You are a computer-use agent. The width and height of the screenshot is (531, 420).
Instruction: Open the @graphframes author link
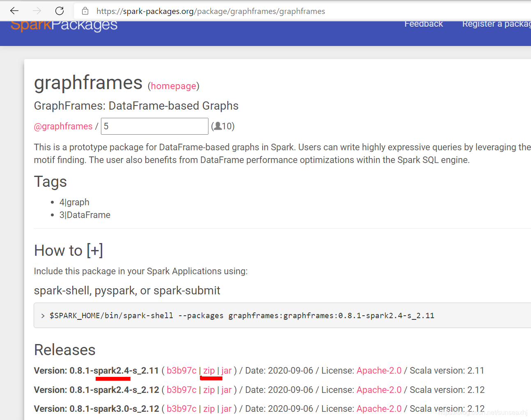63,126
